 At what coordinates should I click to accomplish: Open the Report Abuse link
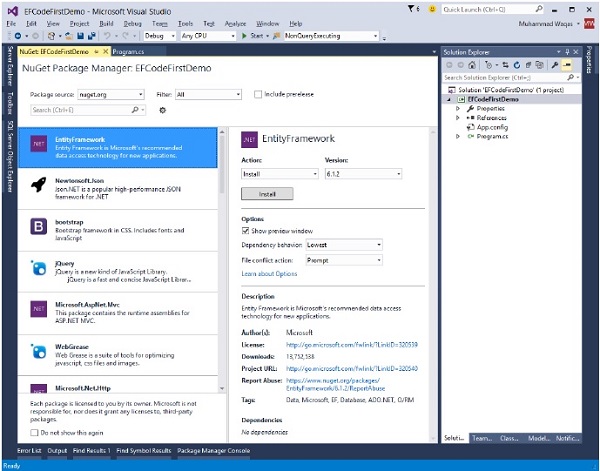tap(335, 385)
